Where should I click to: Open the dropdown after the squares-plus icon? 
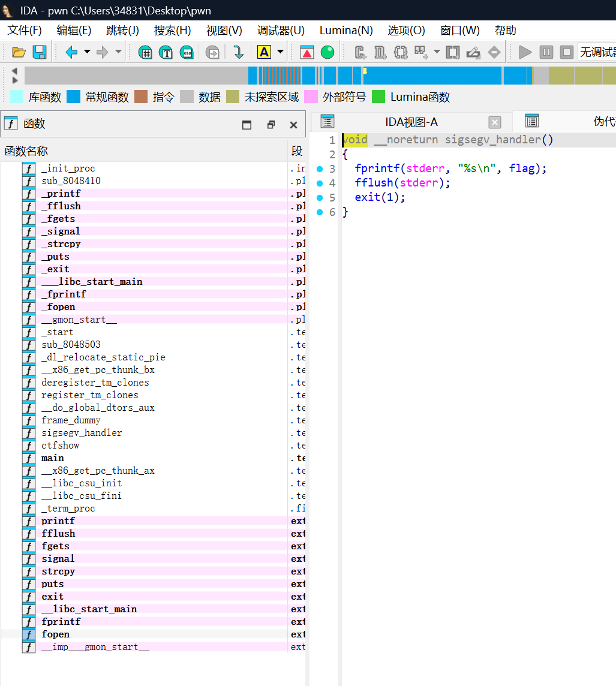(437, 52)
